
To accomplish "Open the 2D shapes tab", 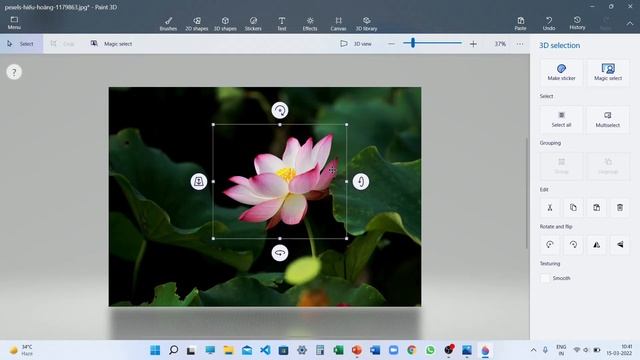I will pyautogui.click(x=197, y=24).
